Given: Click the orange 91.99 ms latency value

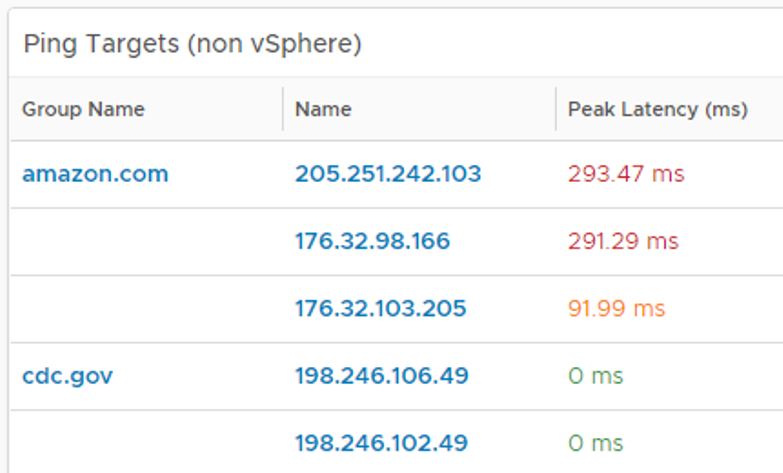Looking at the screenshot, I should [x=615, y=308].
